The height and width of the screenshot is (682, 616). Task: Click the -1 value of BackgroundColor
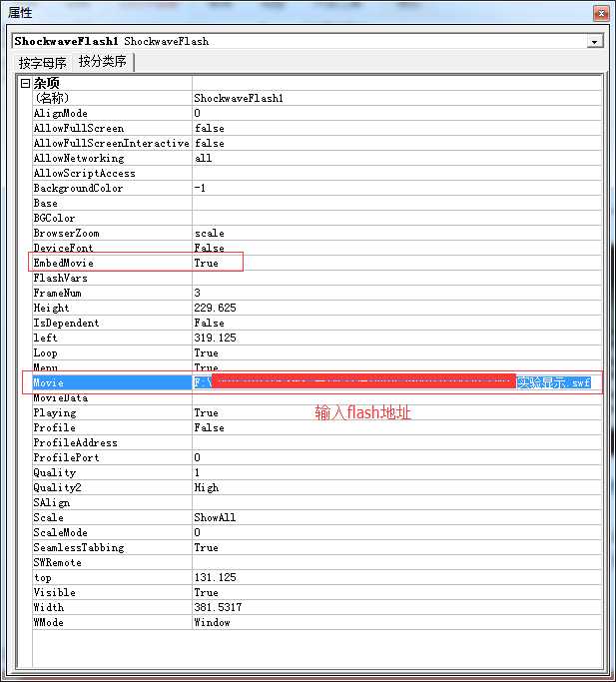pos(200,188)
